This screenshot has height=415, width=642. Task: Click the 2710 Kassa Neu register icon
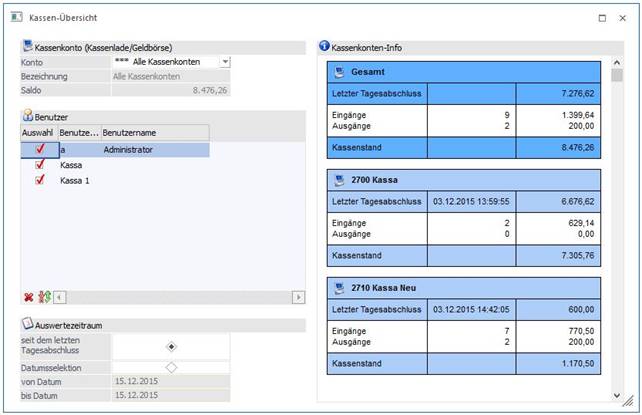pyautogui.click(x=340, y=288)
